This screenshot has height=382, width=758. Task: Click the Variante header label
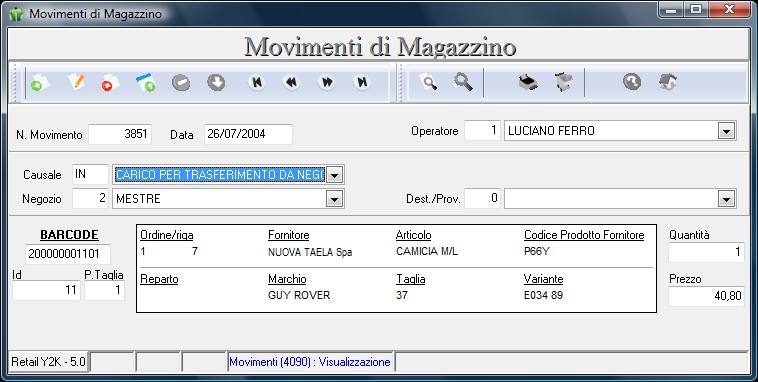click(543, 279)
